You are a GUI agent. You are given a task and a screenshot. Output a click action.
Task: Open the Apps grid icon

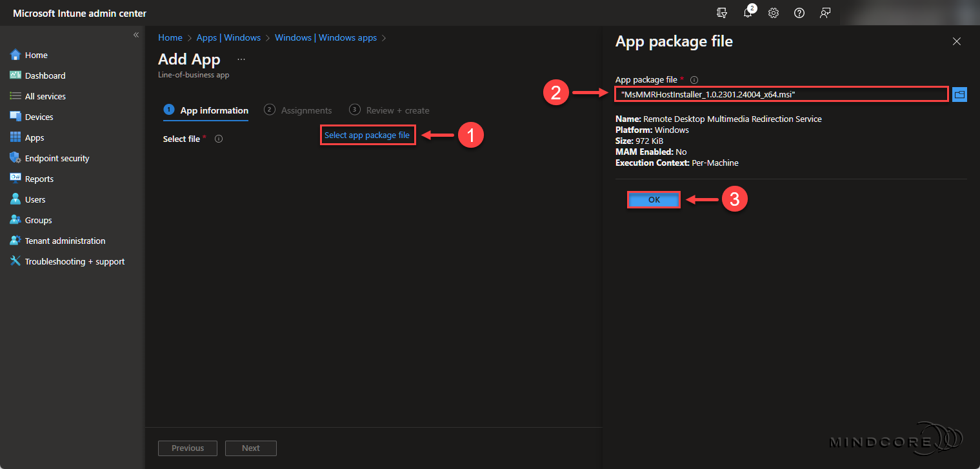[x=15, y=137]
